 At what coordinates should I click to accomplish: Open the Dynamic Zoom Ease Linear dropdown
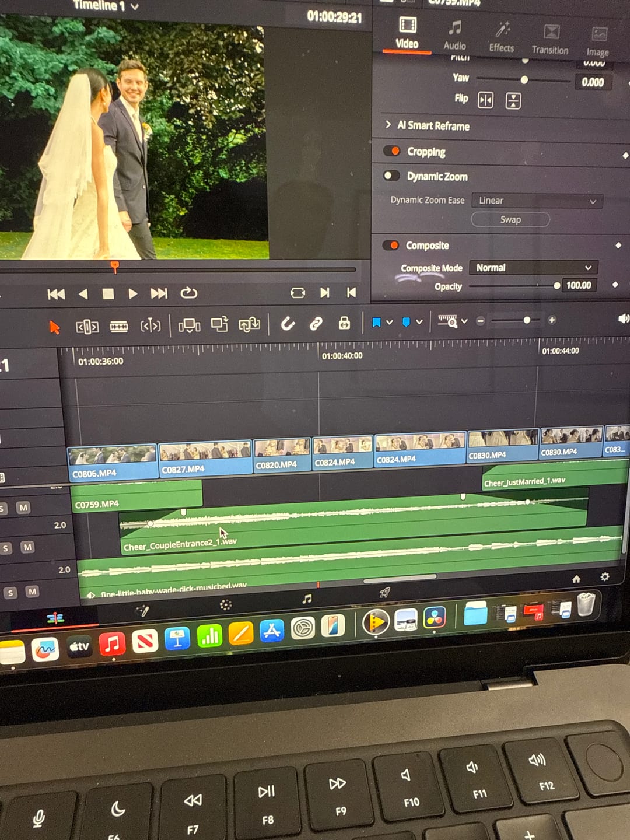tap(537, 201)
